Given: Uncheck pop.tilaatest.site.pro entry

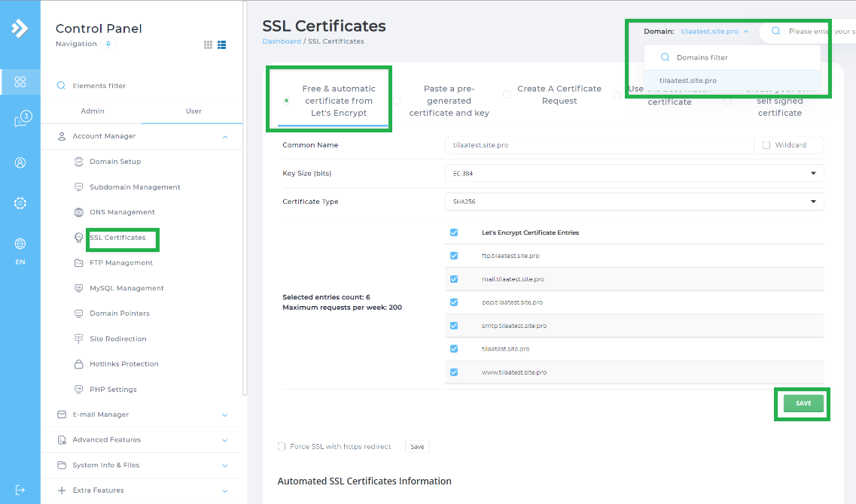Looking at the screenshot, I should 454,302.
